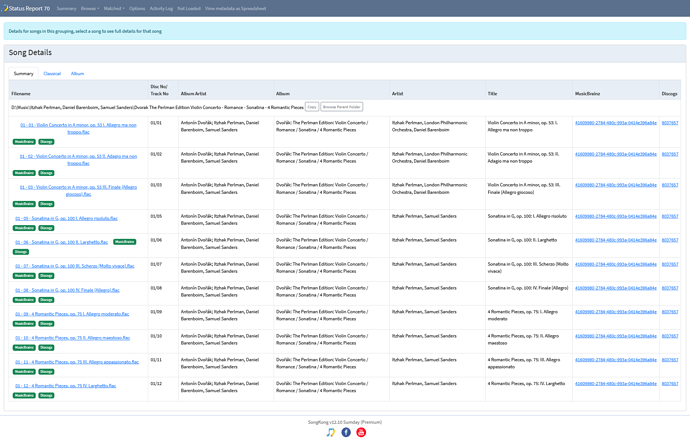The image size is (690, 439).
Task: Open MusicBrainz ID link for track 01/05
Action: coord(616,216)
